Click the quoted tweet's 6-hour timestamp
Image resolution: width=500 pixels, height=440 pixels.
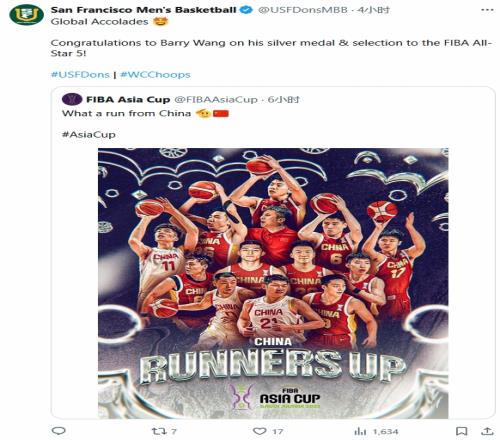tap(284, 99)
